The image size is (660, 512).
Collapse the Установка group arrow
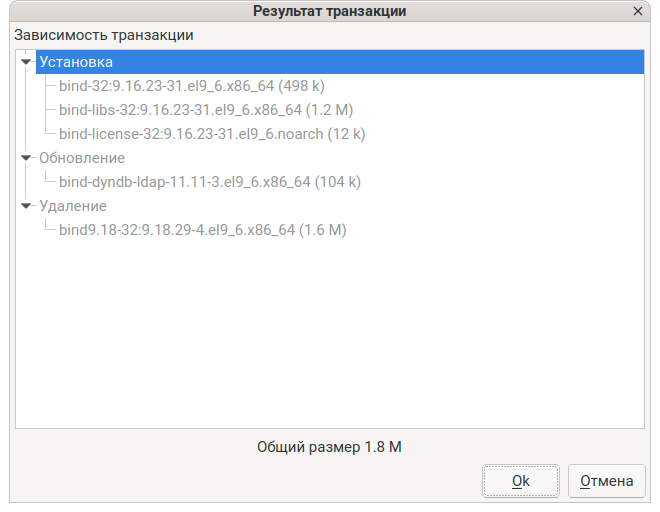(x=27, y=62)
